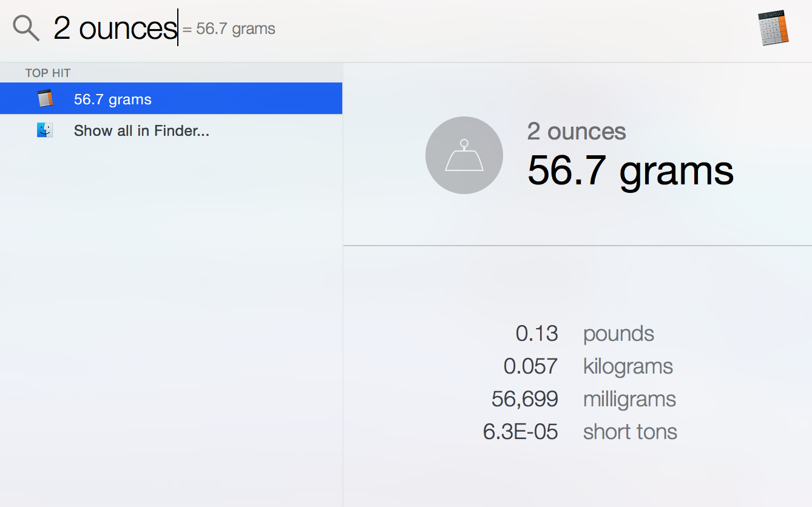Click the "pounds" unit label
The image size is (812, 507).
pyautogui.click(x=618, y=334)
